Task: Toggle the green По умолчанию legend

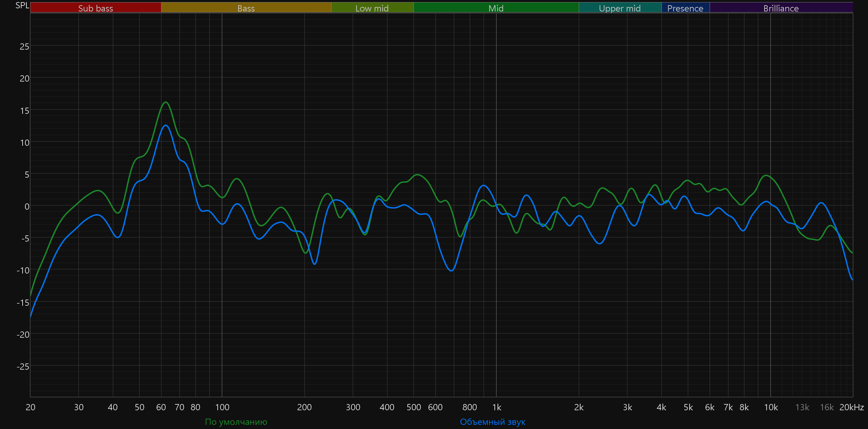Action: [236, 422]
